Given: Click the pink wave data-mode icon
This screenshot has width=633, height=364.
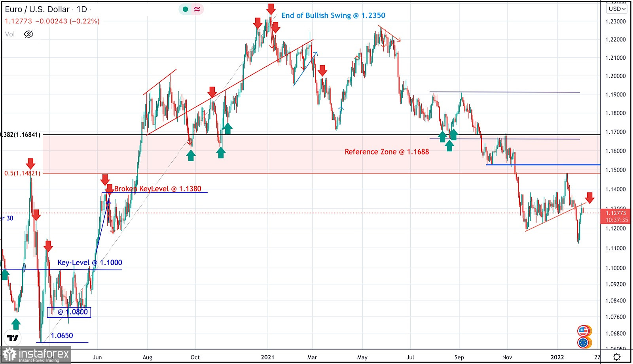Looking at the screenshot, I should [x=197, y=9].
